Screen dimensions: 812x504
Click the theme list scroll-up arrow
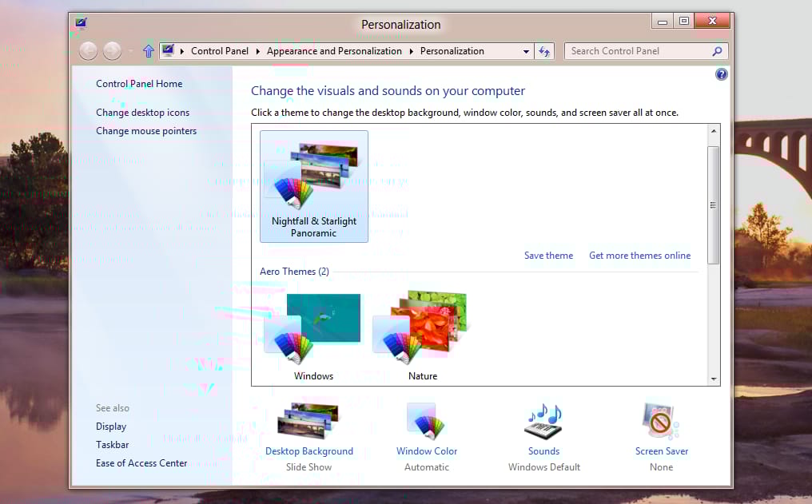[714, 131]
